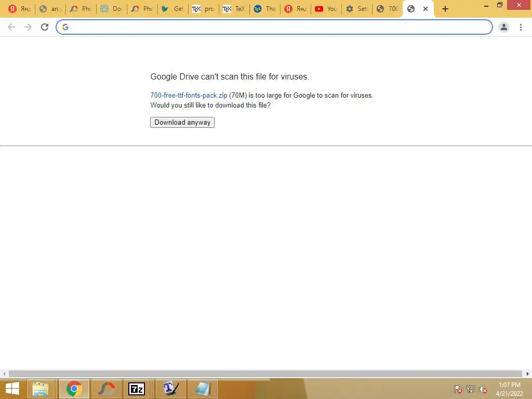Click the horizontal scrollbar left arrow
The width and height of the screenshot is (532, 399).
[4, 374]
